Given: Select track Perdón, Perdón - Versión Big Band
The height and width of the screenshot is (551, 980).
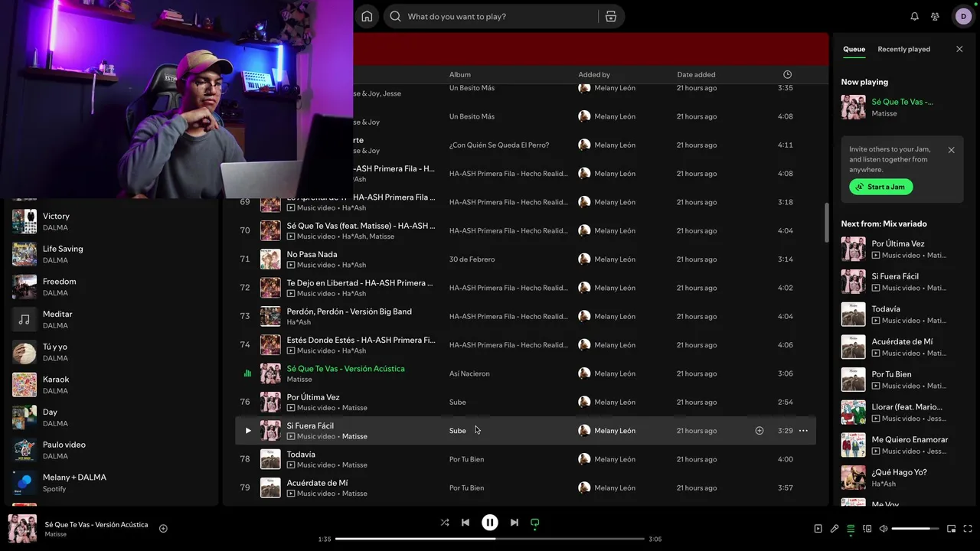Looking at the screenshot, I should click(x=525, y=316).
